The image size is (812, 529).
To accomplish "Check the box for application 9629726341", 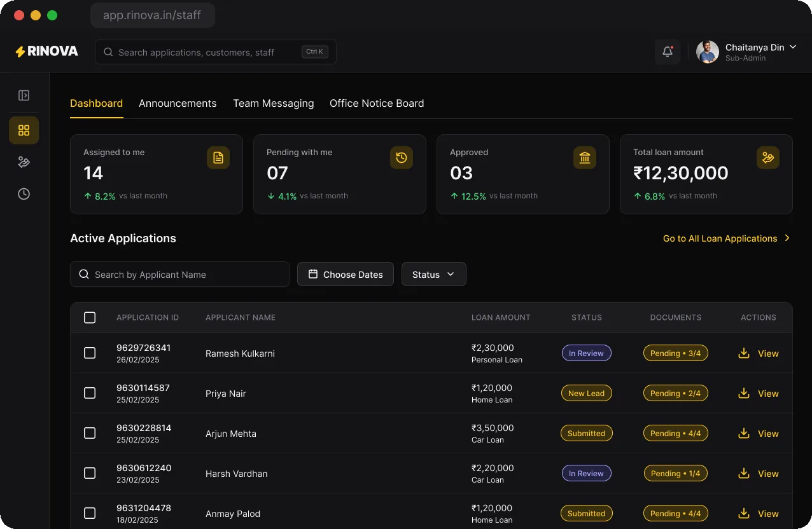I will point(90,353).
